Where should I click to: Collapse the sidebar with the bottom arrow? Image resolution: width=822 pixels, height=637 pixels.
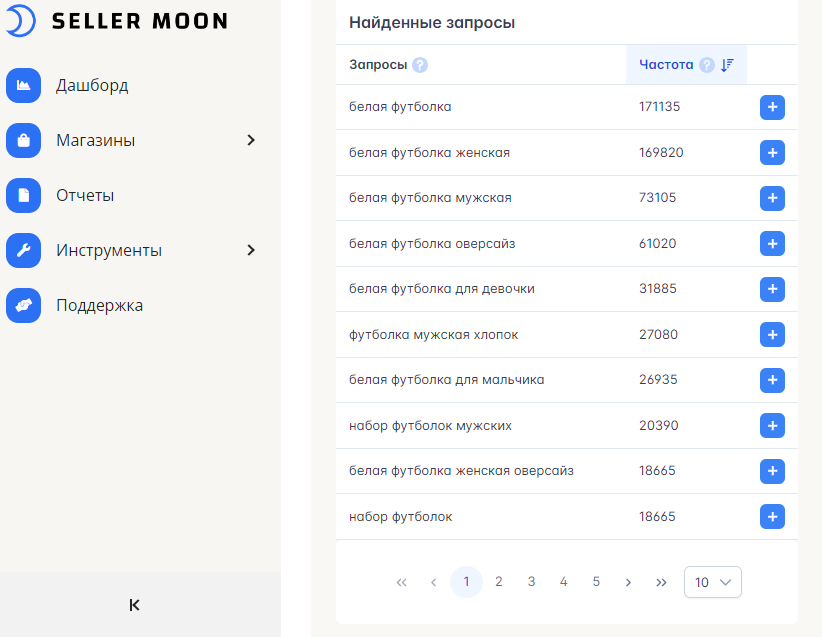[134, 605]
